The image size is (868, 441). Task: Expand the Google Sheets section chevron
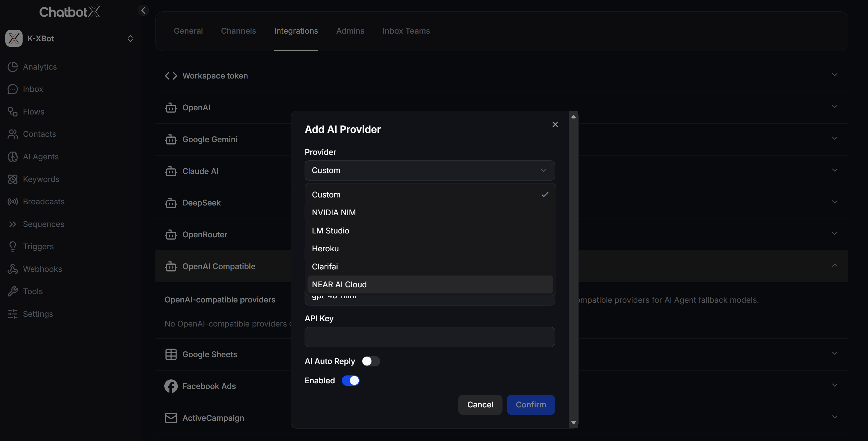[835, 353]
